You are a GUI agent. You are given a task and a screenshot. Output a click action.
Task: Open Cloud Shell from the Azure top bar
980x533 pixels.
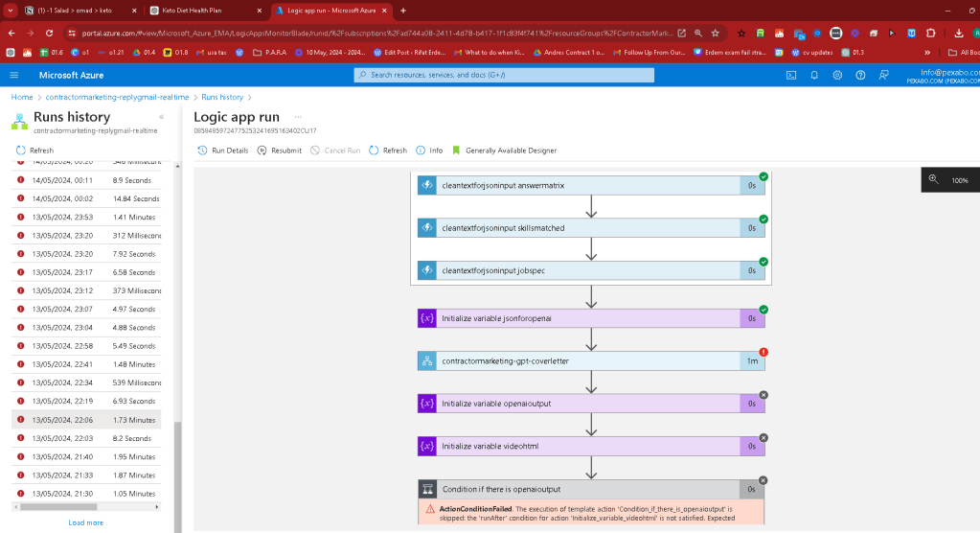791,75
